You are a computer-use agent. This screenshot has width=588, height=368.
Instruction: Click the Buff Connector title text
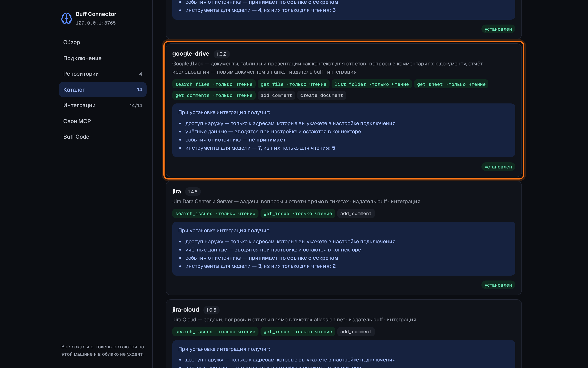(x=96, y=14)
